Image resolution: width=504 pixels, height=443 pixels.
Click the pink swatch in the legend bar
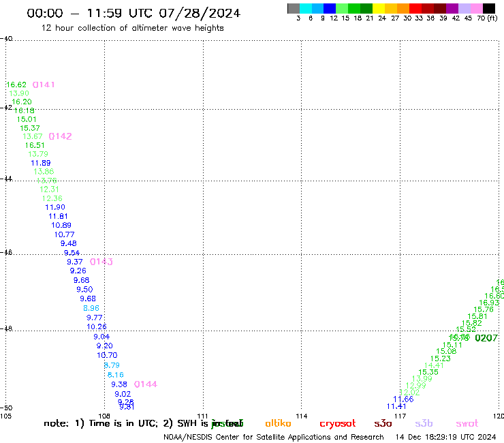tap(477, 8)
